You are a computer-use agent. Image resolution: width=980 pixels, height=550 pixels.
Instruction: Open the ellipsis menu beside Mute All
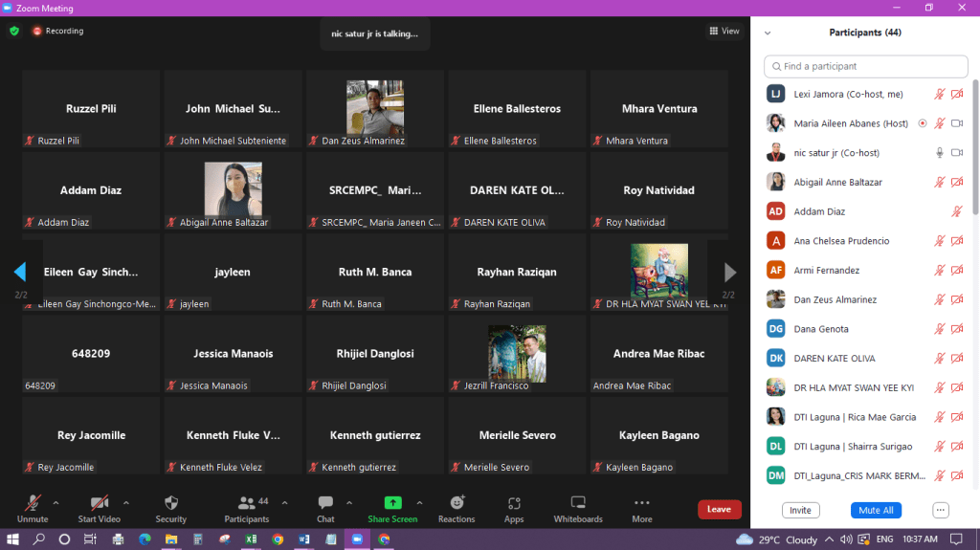[941, 510]
